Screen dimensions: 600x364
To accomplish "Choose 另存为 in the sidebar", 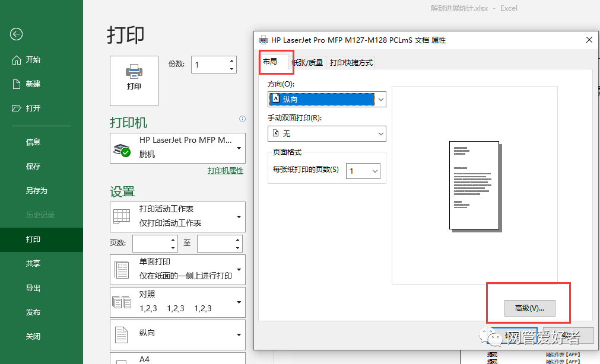I will (x=36, y=191).
